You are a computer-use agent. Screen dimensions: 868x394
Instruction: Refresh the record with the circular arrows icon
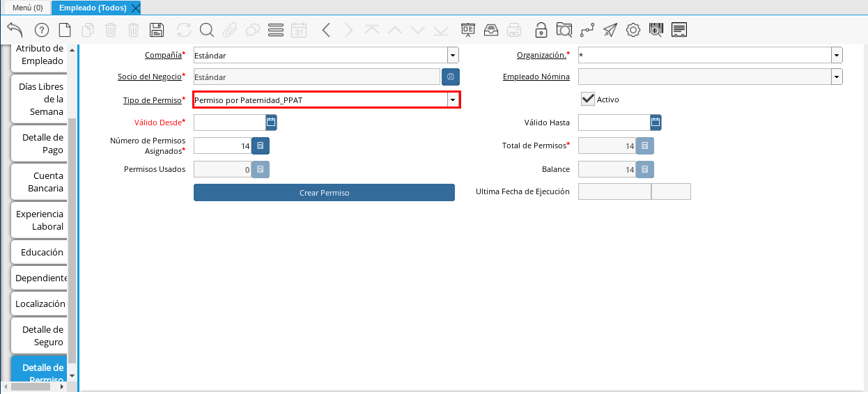point(183,30)
